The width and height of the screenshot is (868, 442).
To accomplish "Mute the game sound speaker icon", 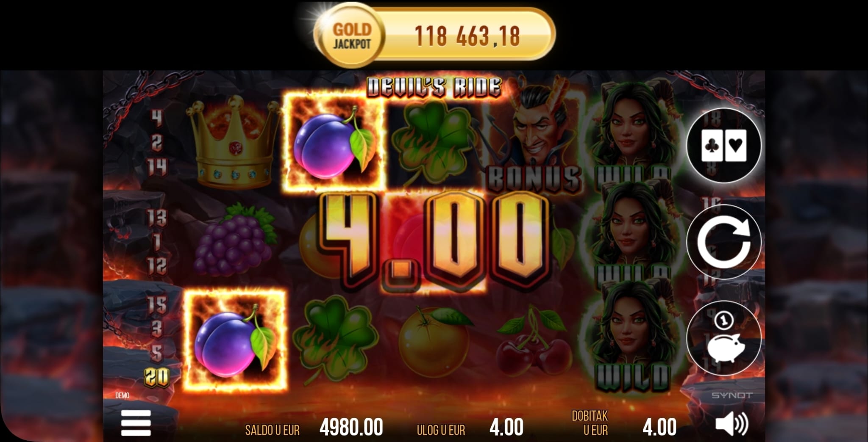I will (732, 425).
